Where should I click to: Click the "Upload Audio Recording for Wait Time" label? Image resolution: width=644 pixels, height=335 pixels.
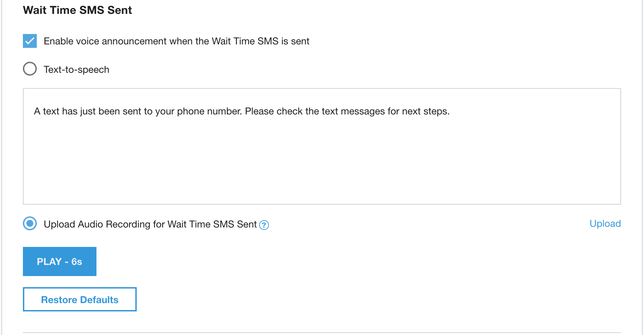tap(150, 224)
